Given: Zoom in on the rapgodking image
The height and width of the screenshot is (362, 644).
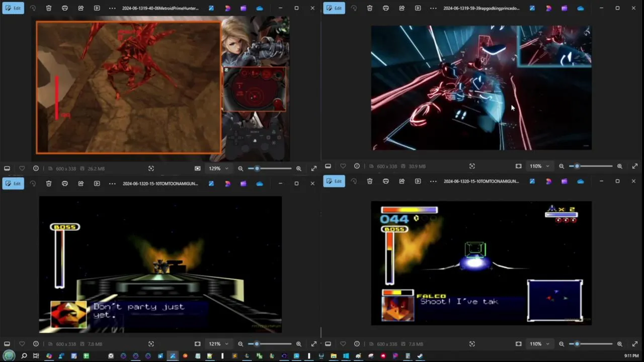Looking at the screenshot, I should point(620,166).
